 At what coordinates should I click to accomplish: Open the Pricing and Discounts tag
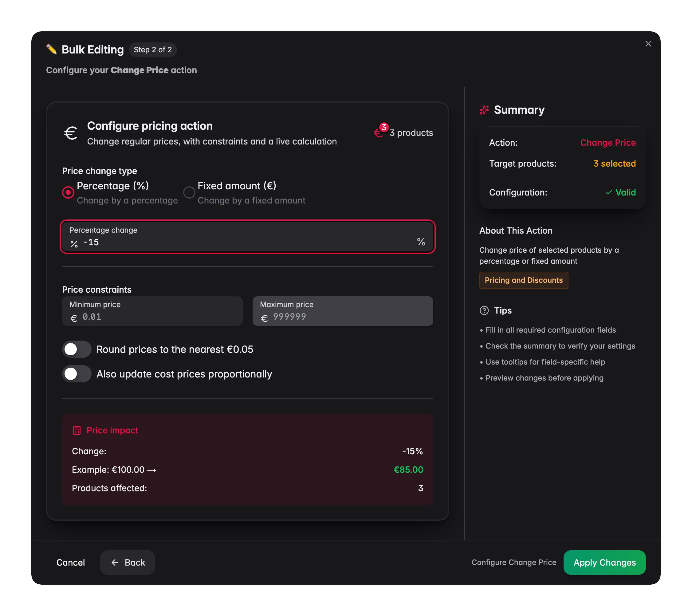click(523, 280)
